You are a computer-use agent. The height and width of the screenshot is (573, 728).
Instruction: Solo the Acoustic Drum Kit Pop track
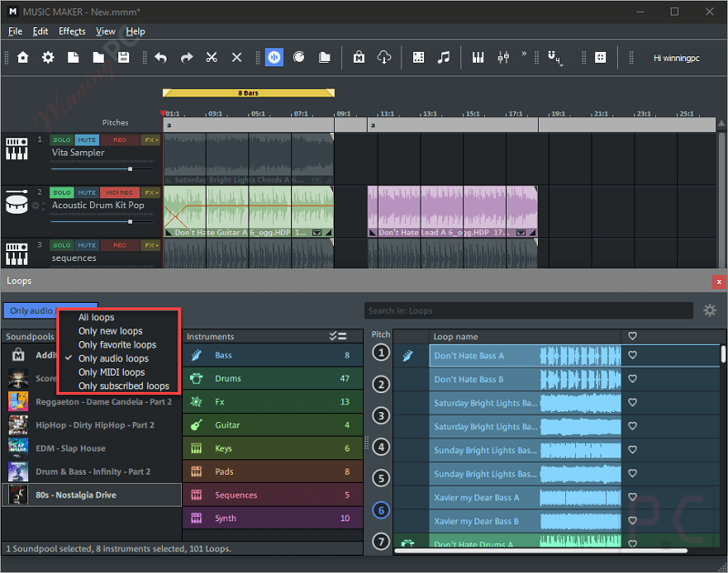click(x=62, y=193)
